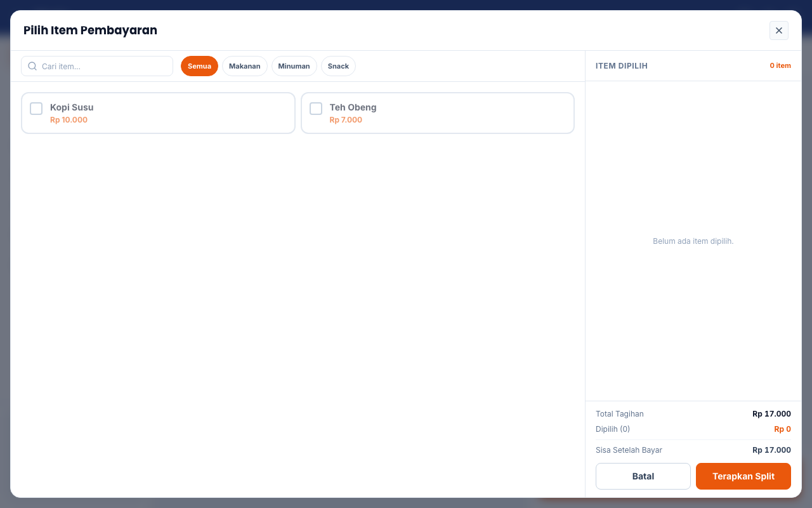Screen dimensions: 812x508
Task: Click the 0 item counter
Action: 780,66
